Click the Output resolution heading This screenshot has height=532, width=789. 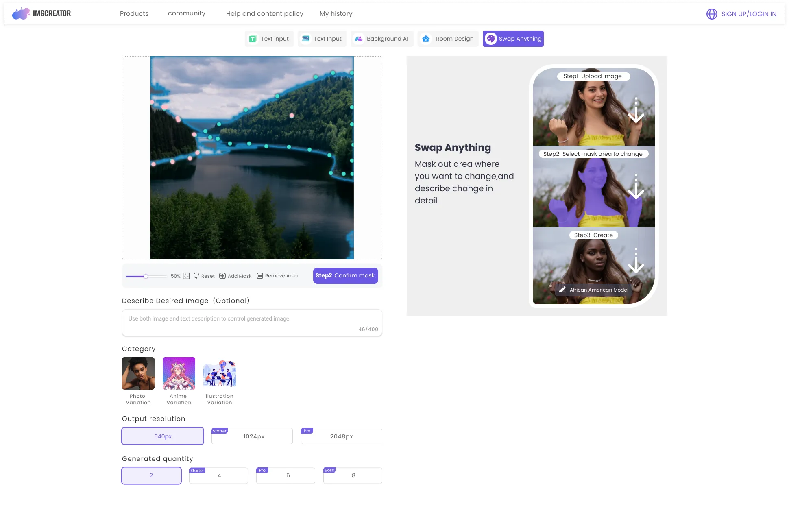pyautogui.click(x=154, y=419)
